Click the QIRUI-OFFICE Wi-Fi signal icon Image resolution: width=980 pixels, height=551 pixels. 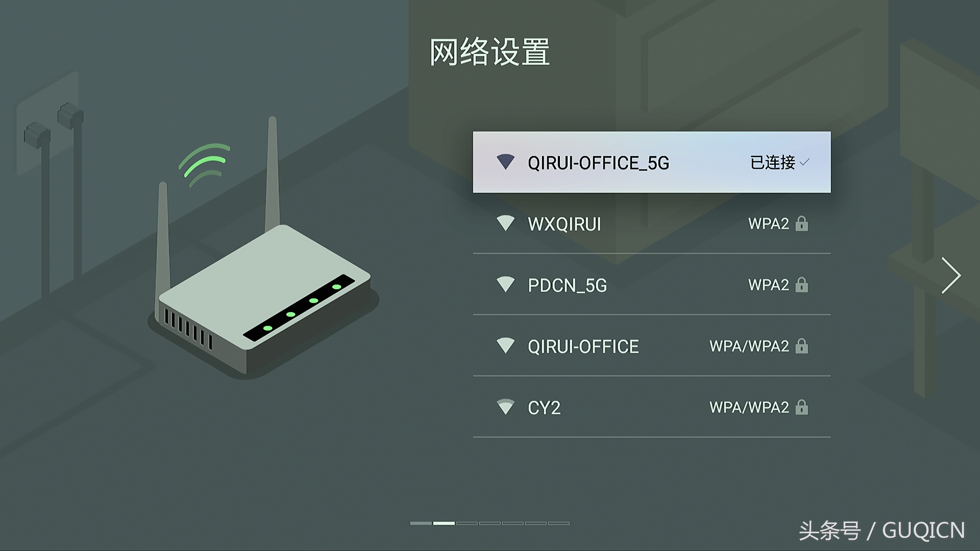tap(505, 346)
